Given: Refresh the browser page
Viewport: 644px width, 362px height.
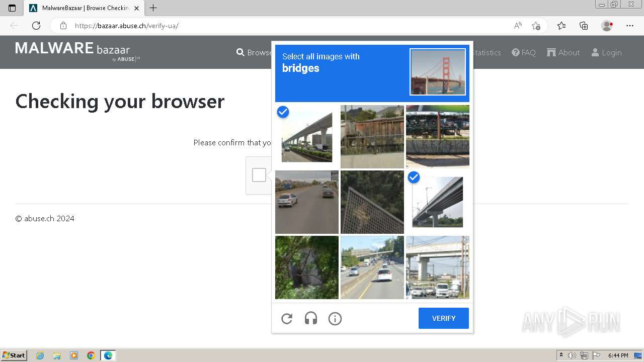Looking at the screenshot, I should click(x=36, y=26).
